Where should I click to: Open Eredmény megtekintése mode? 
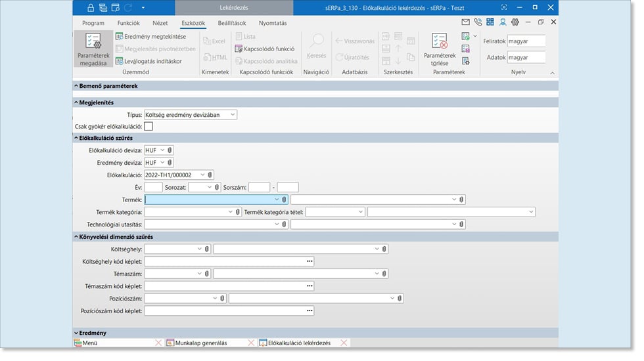tap(150, 36)
